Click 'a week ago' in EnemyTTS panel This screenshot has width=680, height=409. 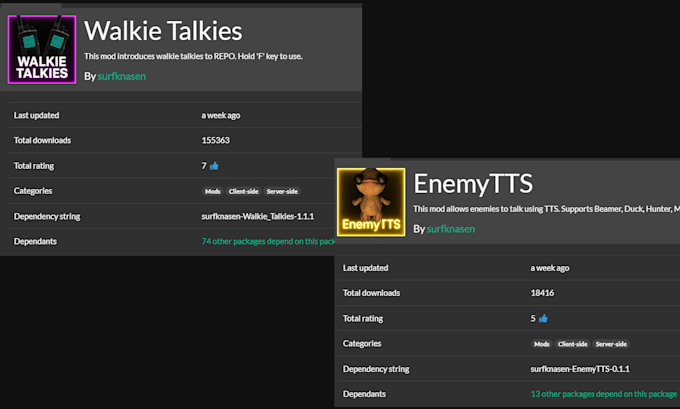550,268
